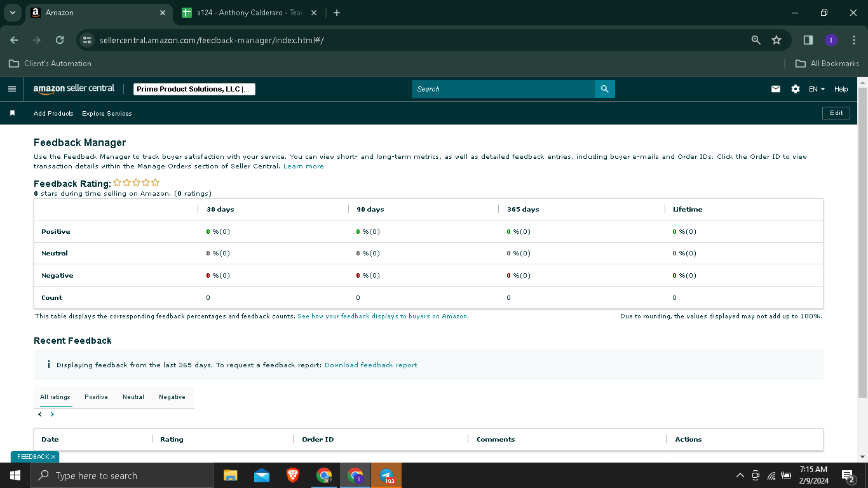
Task: Click the Lifetime column header
Action: coord(688,210)
